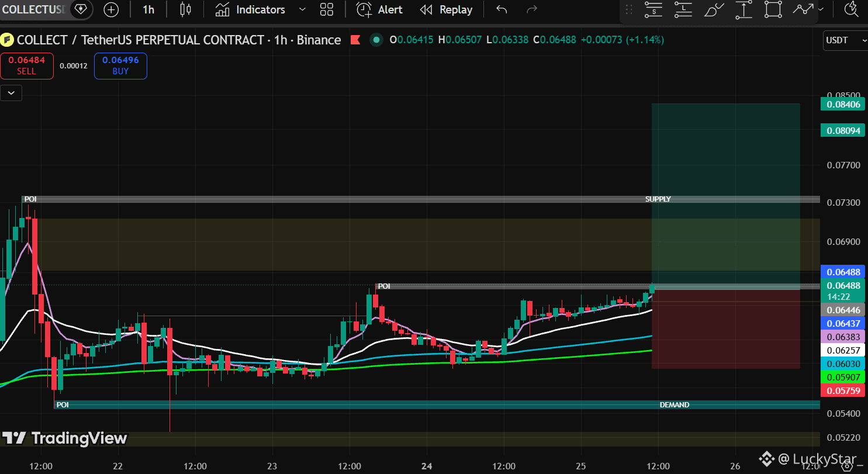868x474 pixels.
Task: Click the red flag marker beside Binance
Action: pyautogui.click(x=355, y=40)
